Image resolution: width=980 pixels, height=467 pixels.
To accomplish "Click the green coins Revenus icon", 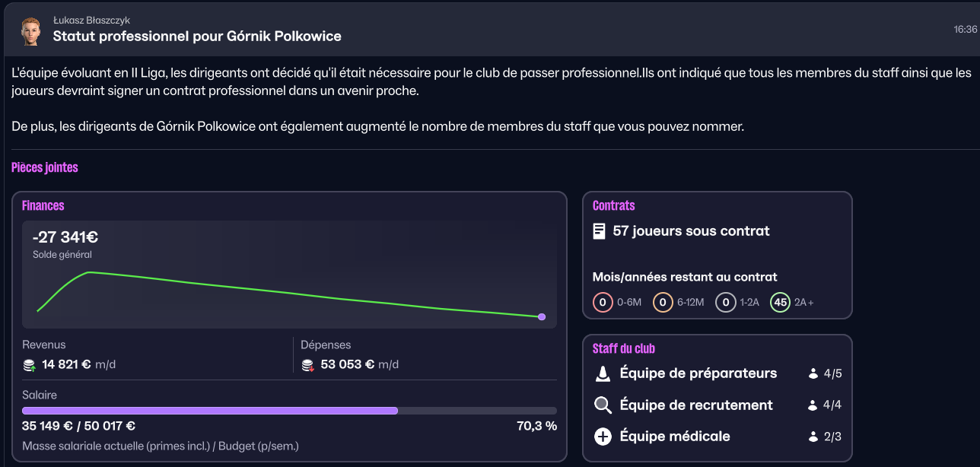I will pos(30,365).
